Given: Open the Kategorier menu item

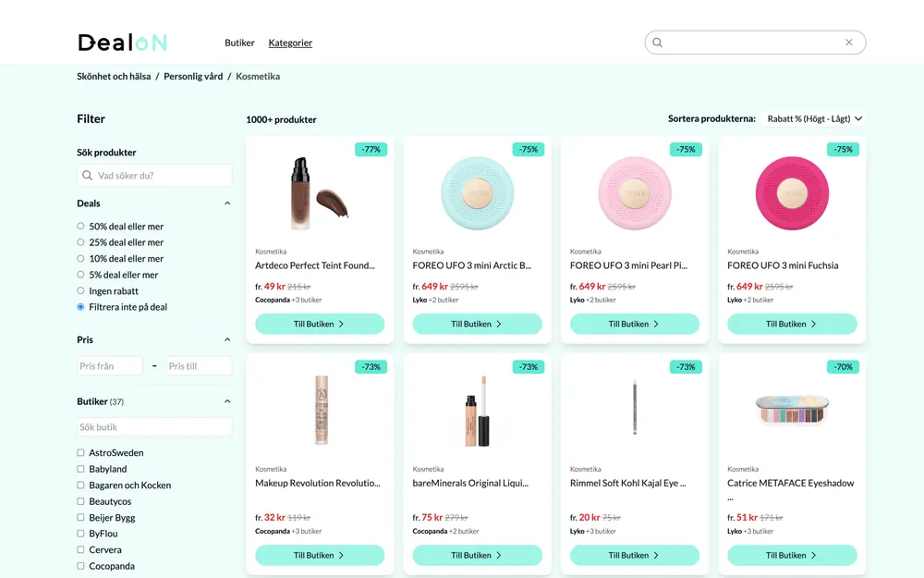Looking at the screenshot, I should coord(290,43).
